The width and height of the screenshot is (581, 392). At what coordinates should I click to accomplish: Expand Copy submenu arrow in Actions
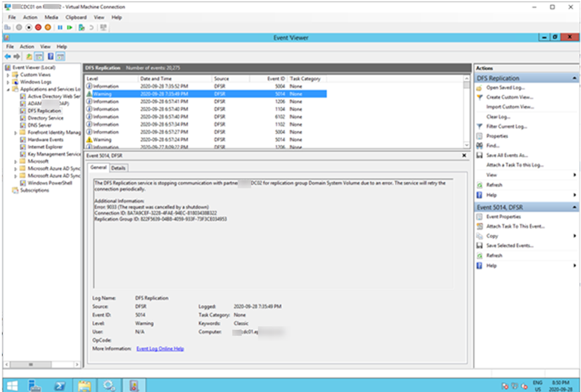575,236
